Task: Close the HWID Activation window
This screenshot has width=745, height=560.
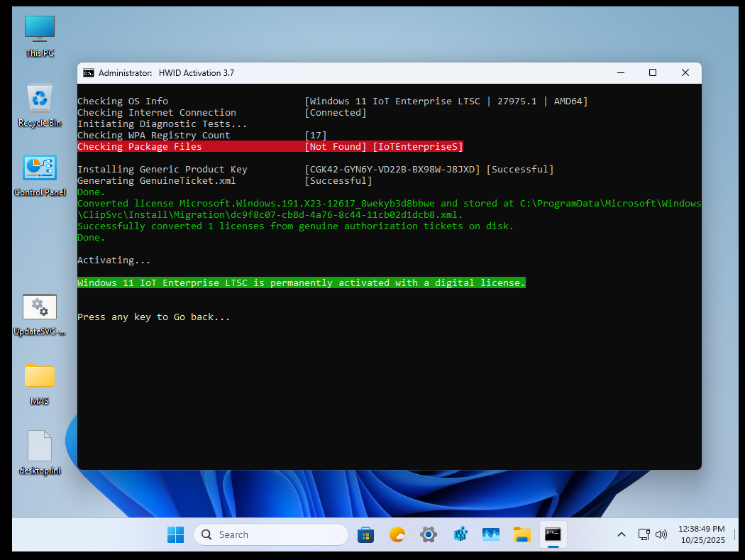Action: pyautogui.click(x=685, y=72)
